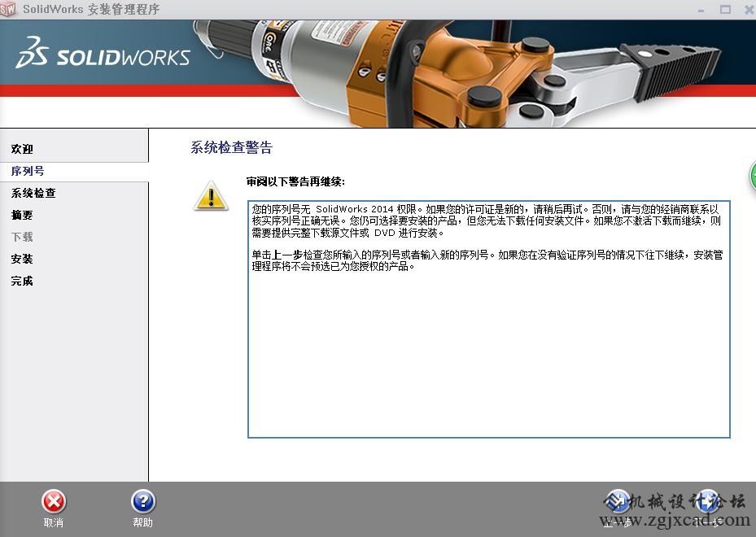Click the yellow warning triangle icon

pos(212,196)
